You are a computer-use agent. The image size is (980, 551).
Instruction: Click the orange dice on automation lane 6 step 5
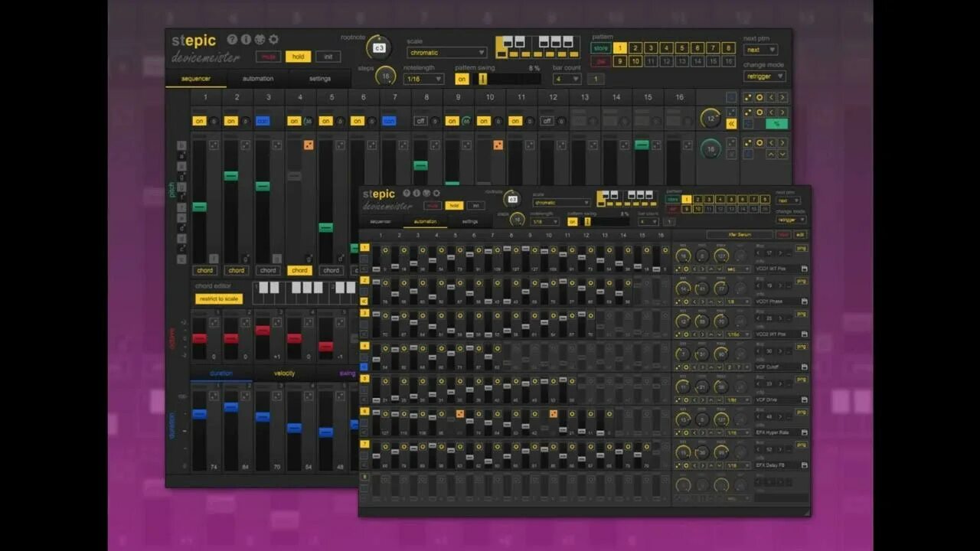460,414
